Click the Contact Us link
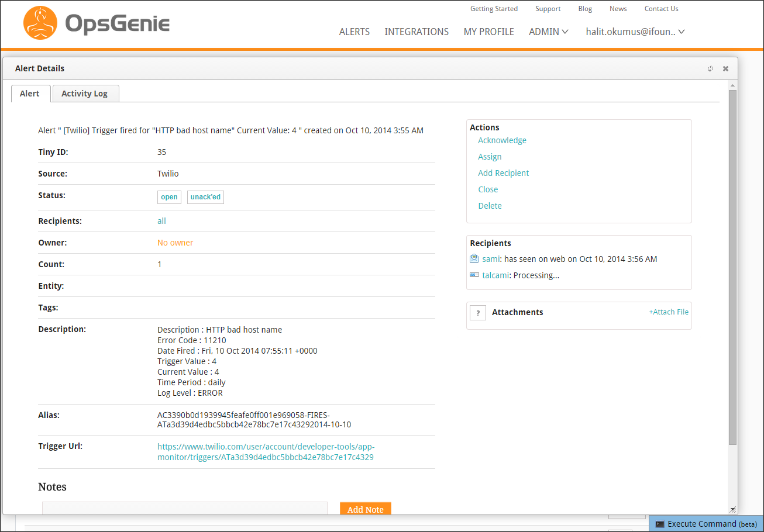The width and height of the screenshot is (764, 532). click(x=662, y=9)
